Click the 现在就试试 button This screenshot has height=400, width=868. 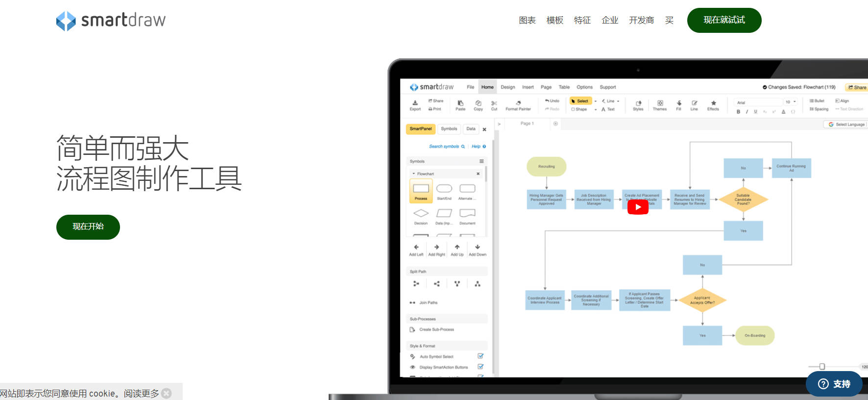point(724,20)
